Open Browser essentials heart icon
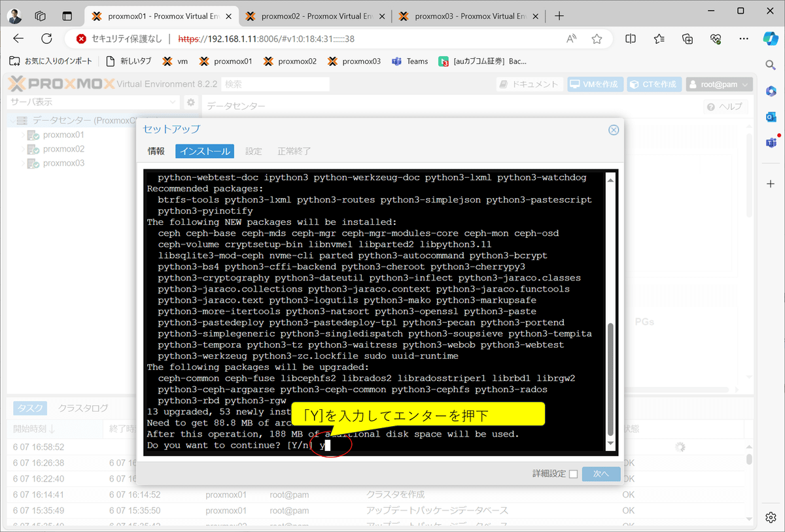The height and width of the screenshot is (532, 785). pos(716,39)
